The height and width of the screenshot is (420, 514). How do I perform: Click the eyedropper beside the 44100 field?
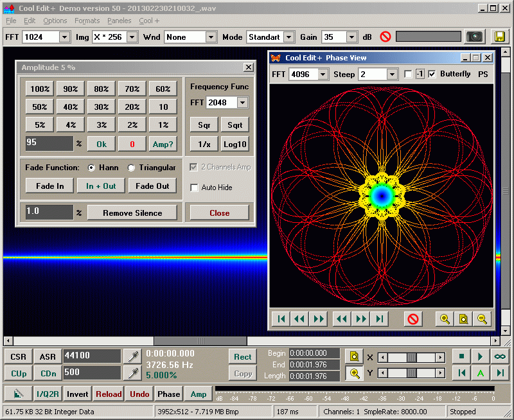coord(133,356)
